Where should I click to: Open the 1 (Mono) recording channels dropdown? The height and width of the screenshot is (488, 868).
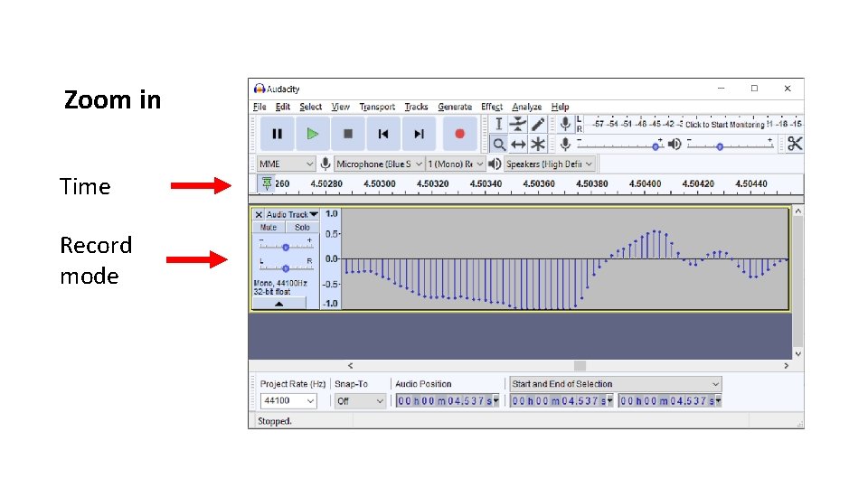[456, 164]
